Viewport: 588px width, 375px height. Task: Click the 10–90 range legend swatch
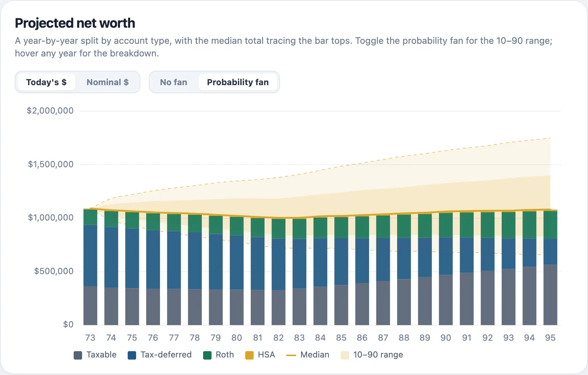[345, 355]
